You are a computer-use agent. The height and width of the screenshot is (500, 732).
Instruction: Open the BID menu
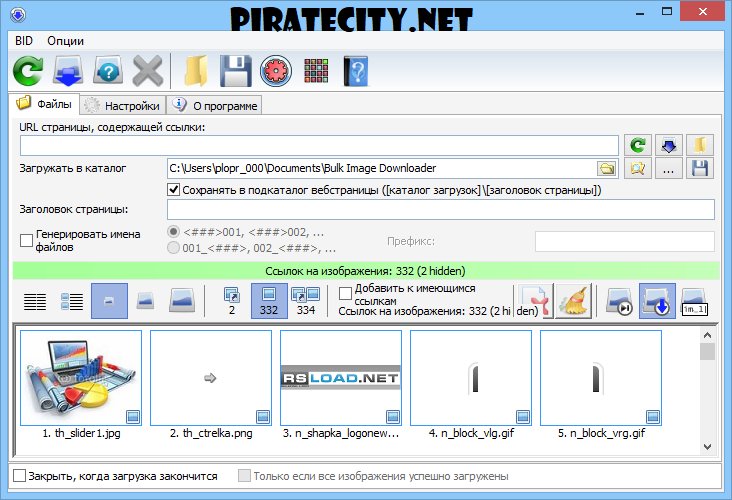[x=24, y=41]
